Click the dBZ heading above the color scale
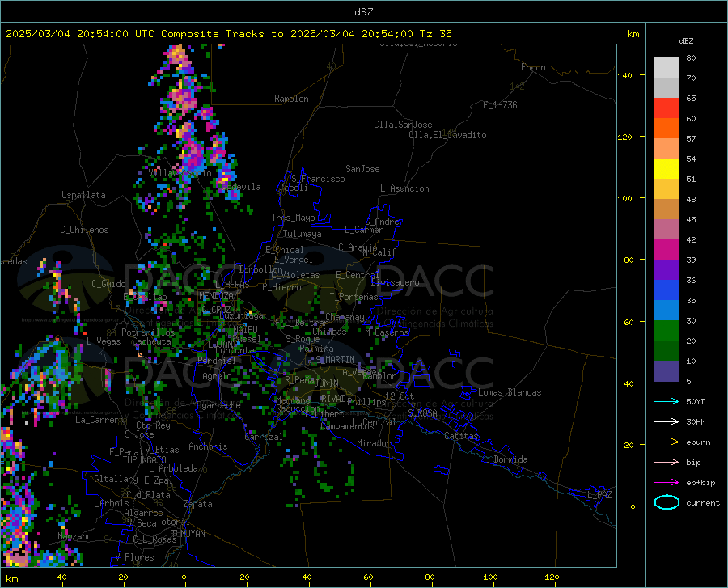The width and height of the screenshot is (728, 588). click(x=686, y=40)
